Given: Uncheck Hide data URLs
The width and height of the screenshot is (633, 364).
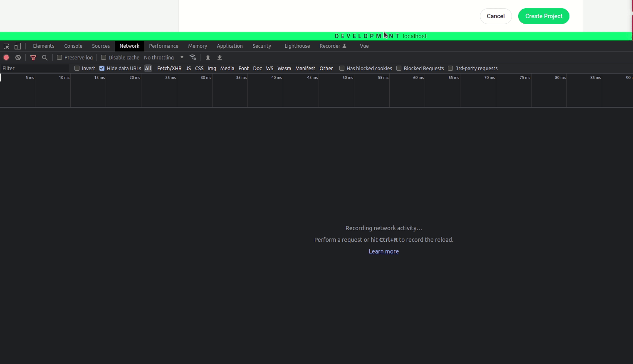Looking at the screenshot, I should 102,68.
